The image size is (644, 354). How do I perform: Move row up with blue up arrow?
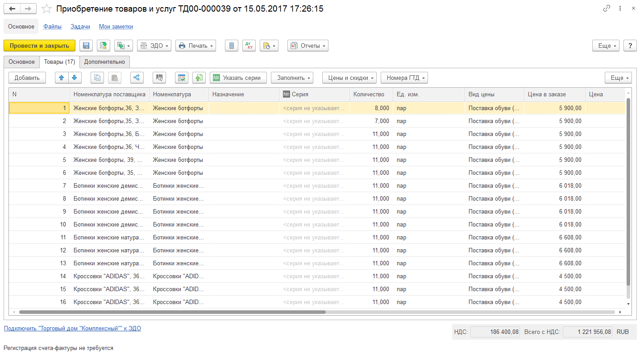point(62,78)
